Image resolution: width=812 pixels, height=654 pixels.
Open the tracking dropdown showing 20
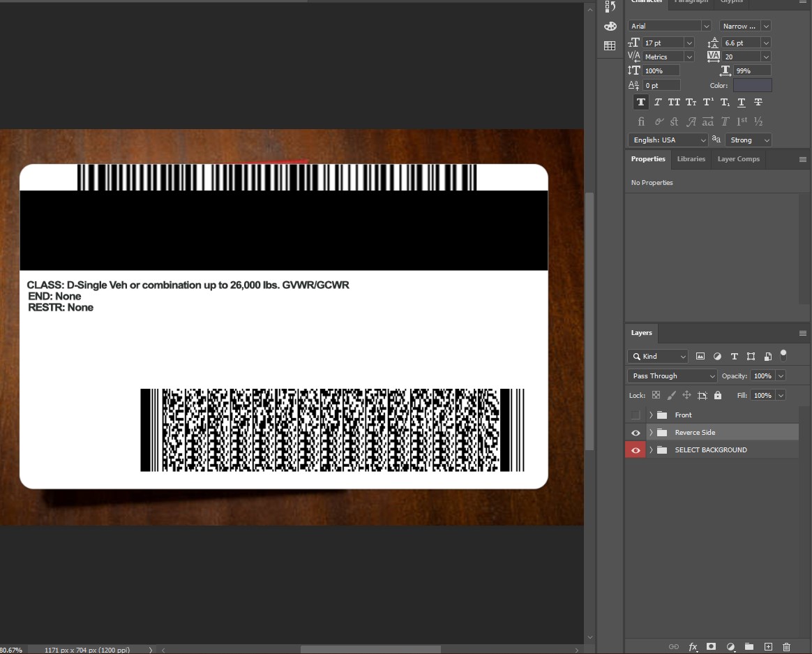point(767,57)
